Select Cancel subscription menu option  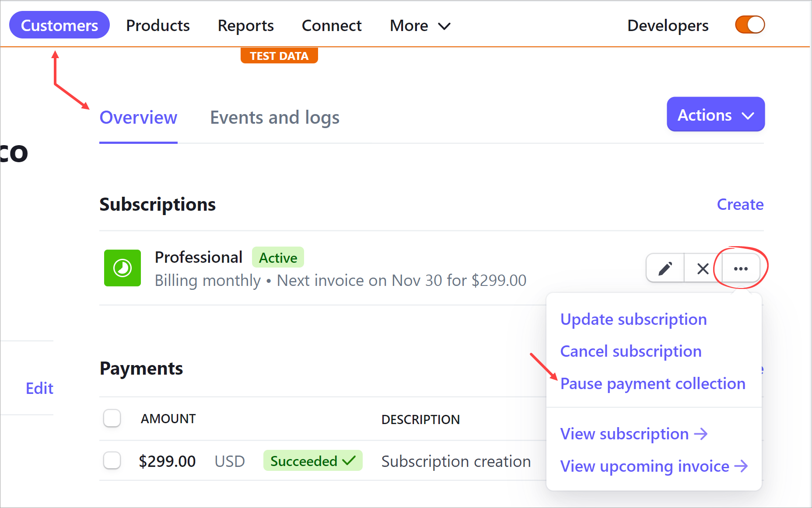[x=630, y=351]
